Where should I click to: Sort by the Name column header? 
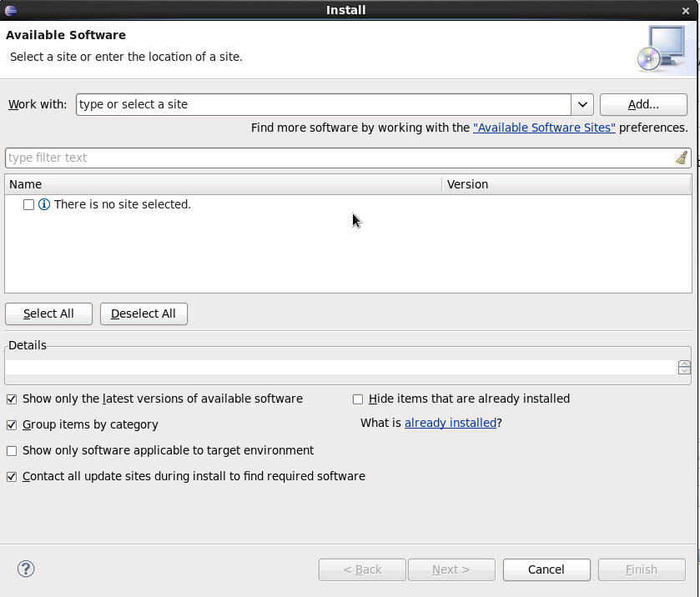click(223, 184)
